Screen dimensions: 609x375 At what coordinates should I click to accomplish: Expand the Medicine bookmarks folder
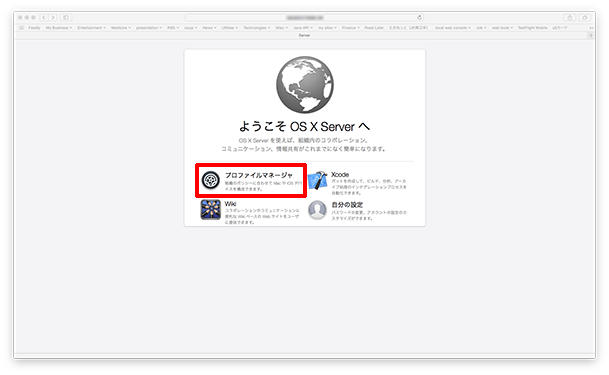coord(121,28)
